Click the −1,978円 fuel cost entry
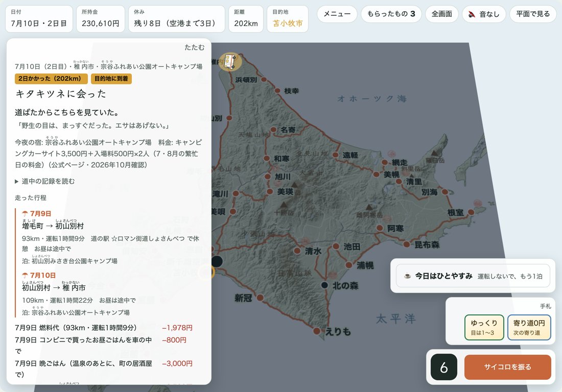Image resolution: width=562 pixels, height=392 pixels. [177, 328]
